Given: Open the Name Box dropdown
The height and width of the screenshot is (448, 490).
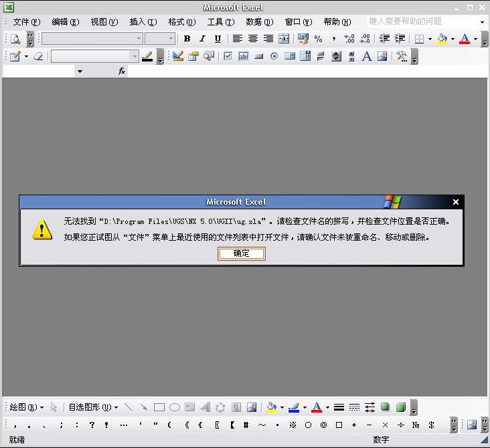Looking at the screenshot, I should (80, 72).
